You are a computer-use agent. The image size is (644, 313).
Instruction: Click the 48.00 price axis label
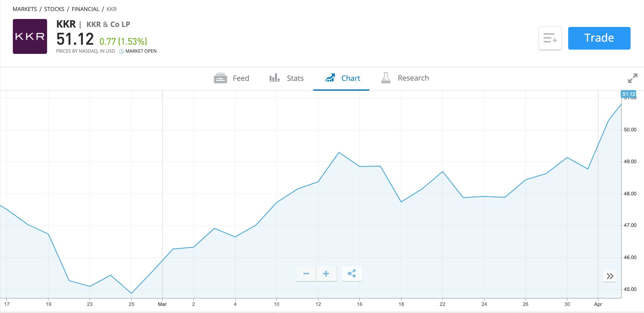pyautogui.click(x=630, y=194)
